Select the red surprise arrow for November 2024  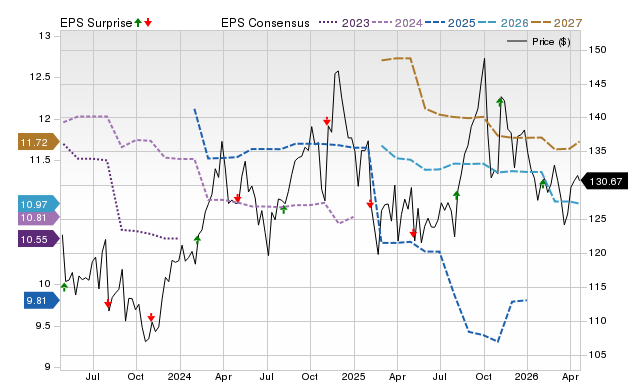pyautogui.click(x=327, y=121)
